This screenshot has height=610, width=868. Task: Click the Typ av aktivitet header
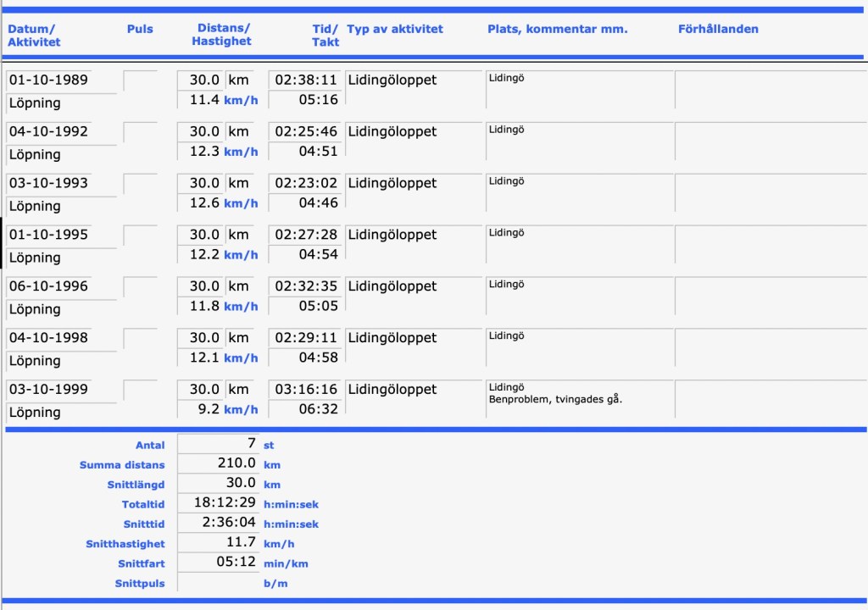395,29
